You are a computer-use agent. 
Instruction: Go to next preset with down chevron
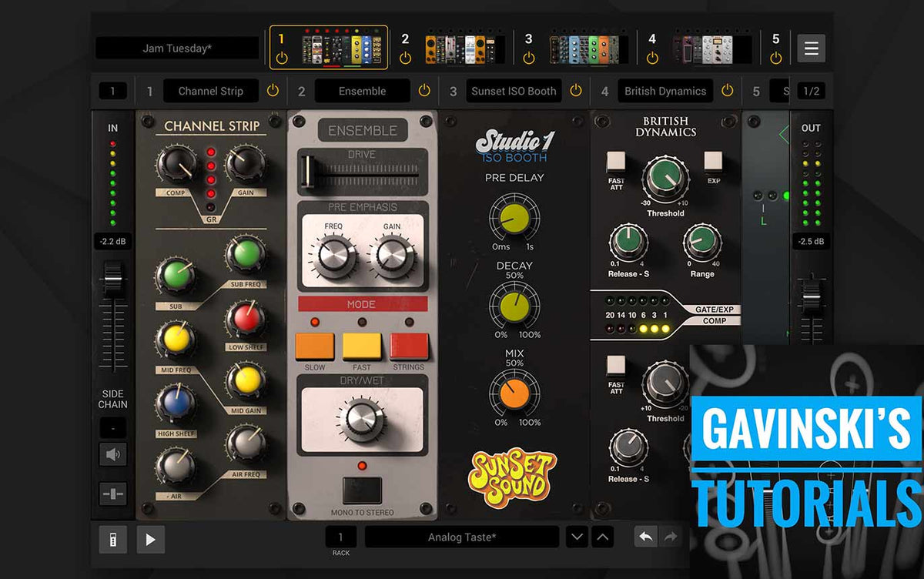(577, 537)
